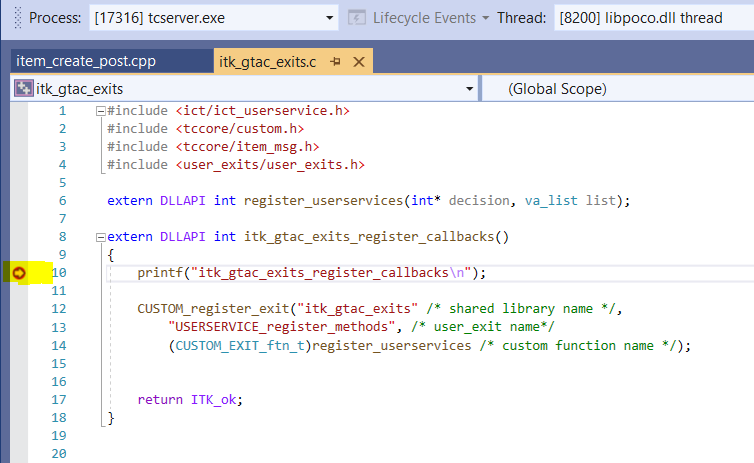The width and height of the screenshot is (754, 463).
Task: Click the itk_gtac_exits project icon in navigation bar
Action: point(23,89)
